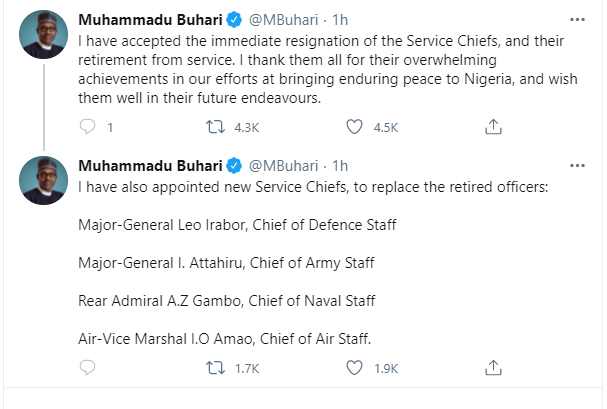Open the tweet text about Chief of Defence Staff
607x409 pixels.
[235, 225]
